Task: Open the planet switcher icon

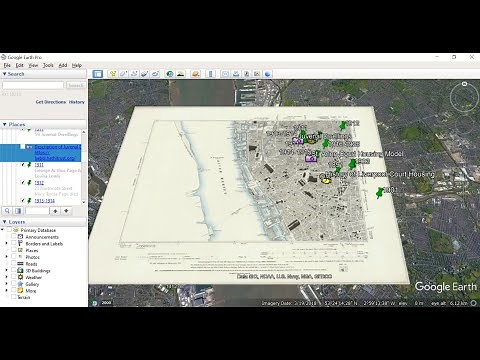Action: click(x=196, y=74)
